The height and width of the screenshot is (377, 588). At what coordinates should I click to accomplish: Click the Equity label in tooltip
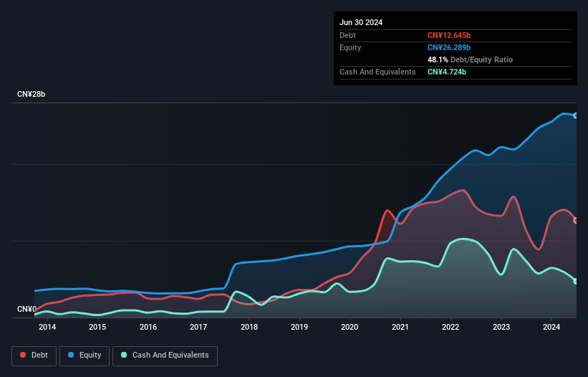pyautogui.click(x=350, y=47)
